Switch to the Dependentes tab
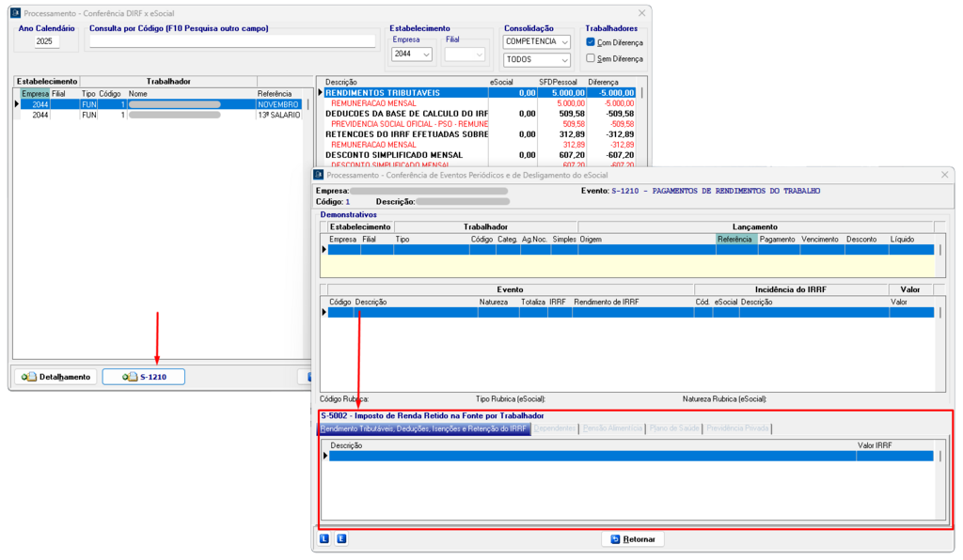963x560 pixels. point(554,428)
